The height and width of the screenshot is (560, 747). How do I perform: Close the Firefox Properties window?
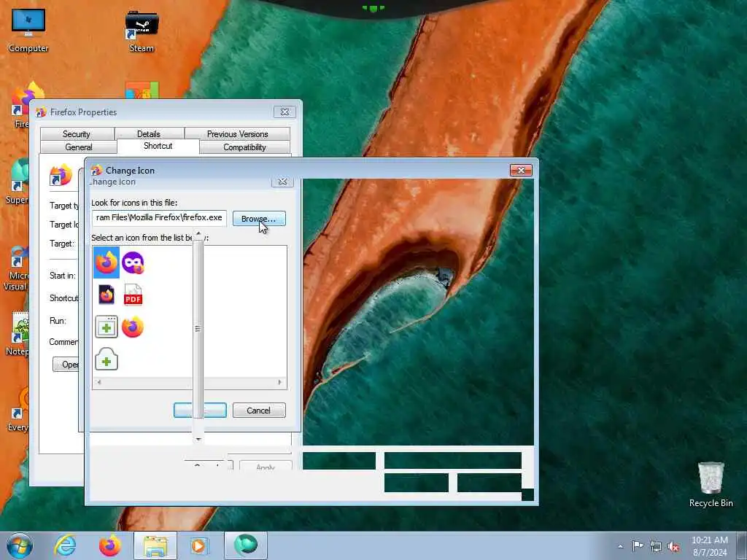click(x=285, y=112)
